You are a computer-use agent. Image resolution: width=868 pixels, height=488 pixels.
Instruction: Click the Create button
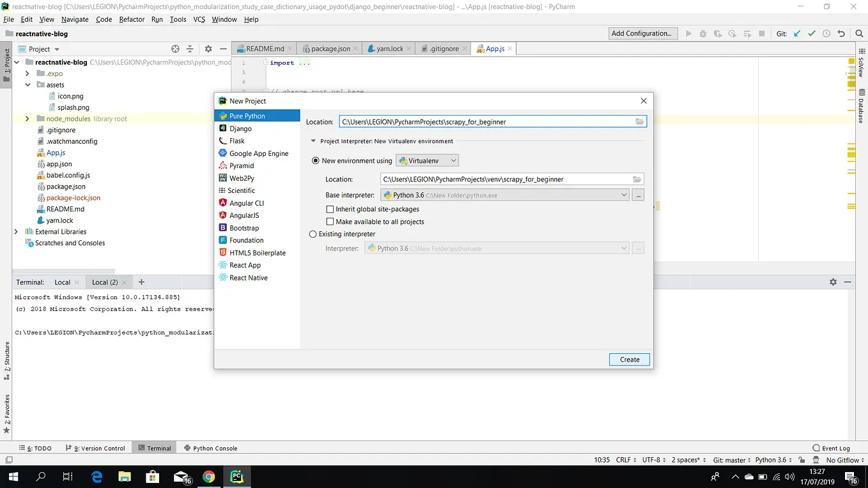click(629, 360)
